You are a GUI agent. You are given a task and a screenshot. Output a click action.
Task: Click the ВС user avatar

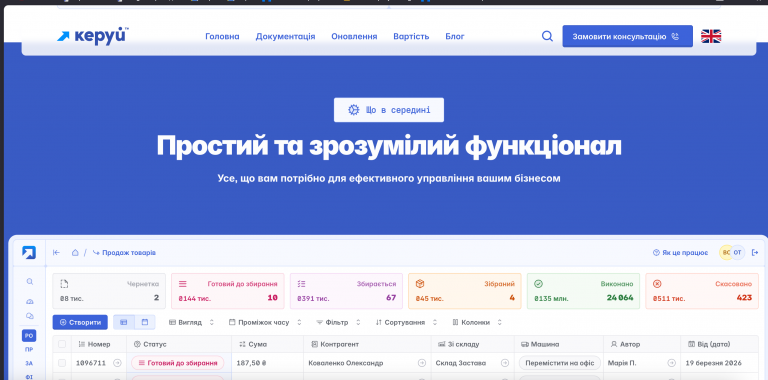click(725, 253)
